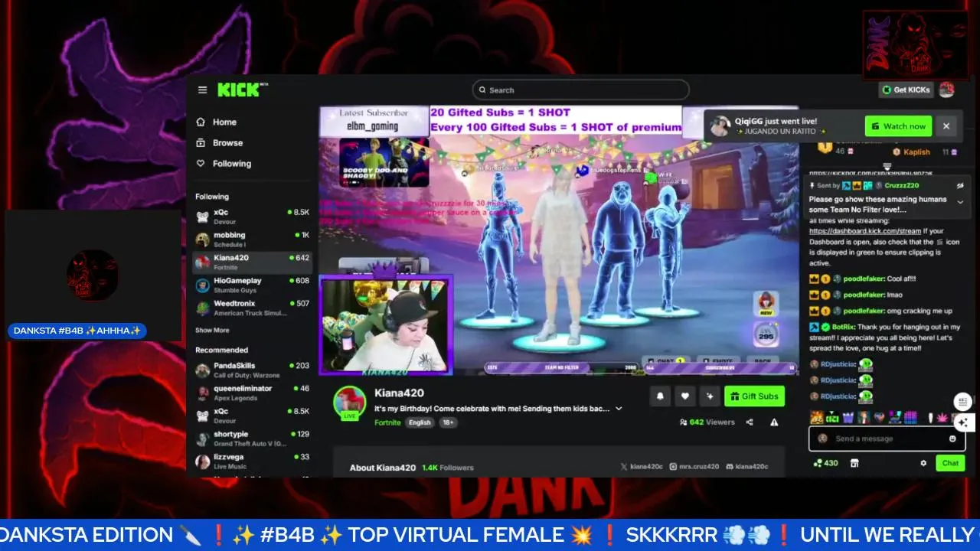Dismiss the QiqiGG went live notification

(x=946, y=126)
